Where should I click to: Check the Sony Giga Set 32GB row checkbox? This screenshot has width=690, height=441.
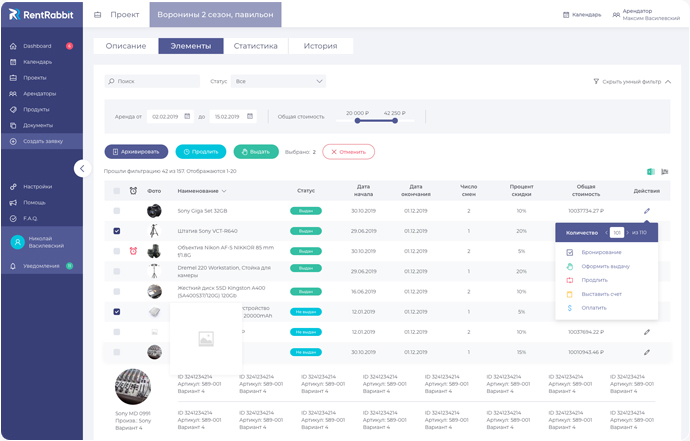(x=117, y=211)
